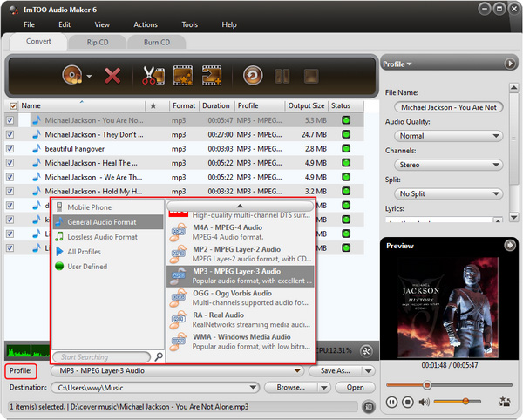Click the File Name text field
The image size is (523, 420).
pos(449,107)
